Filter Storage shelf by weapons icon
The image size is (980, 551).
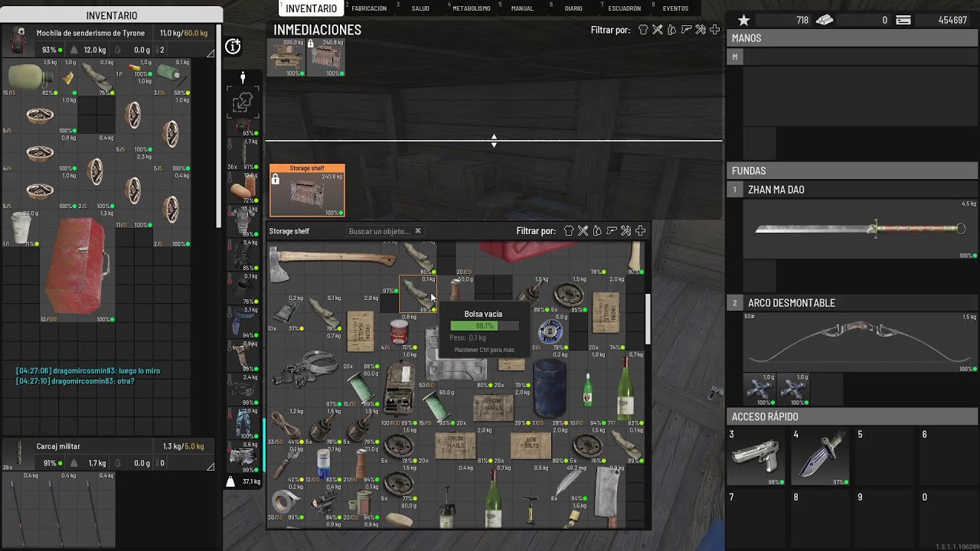click(x=612, y=231)
